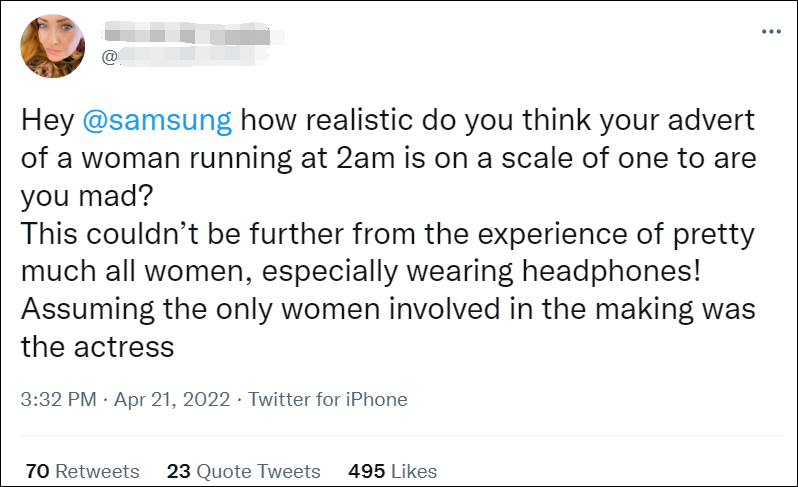
Task: Open the Twitter for iPhone source link
Action: 328,399
